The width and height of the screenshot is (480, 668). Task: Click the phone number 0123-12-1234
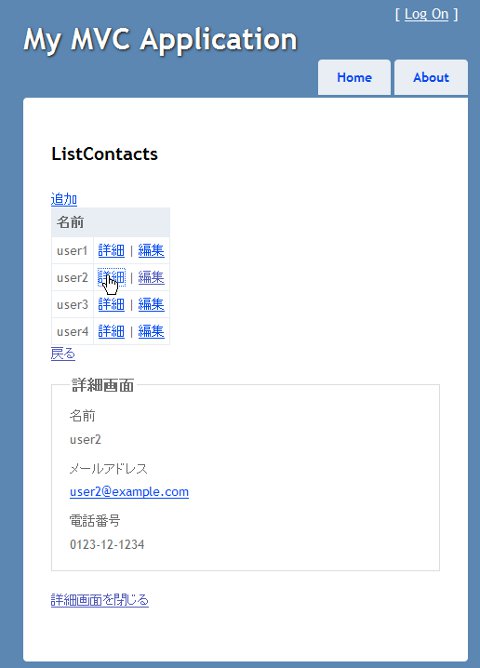pyautogui.click(x=107, y=544)
